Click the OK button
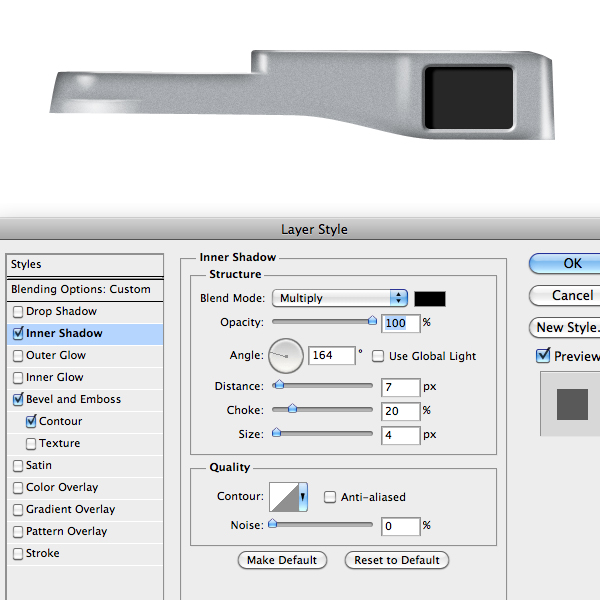Viewport: 600px width, 600px height. tap(565, 263)
